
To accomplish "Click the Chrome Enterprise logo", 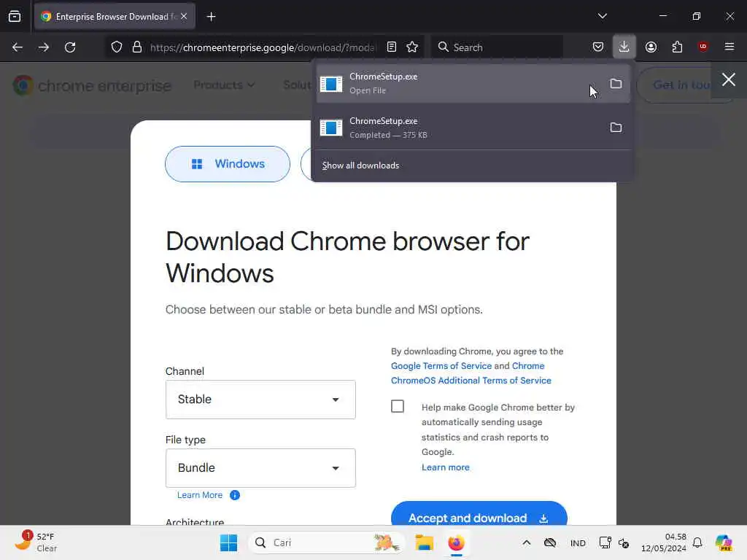I will pyautogui.click(x=92, y=86).
